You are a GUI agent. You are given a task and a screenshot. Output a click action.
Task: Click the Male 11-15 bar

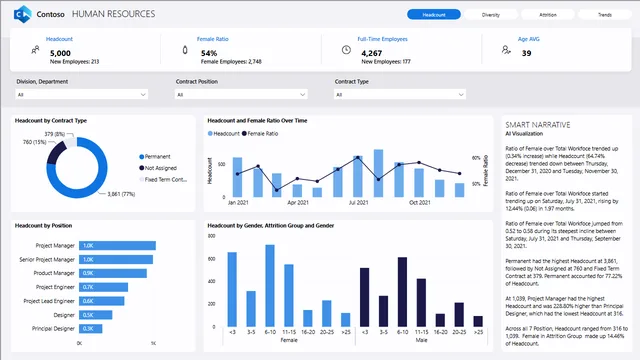coord(421,302)
